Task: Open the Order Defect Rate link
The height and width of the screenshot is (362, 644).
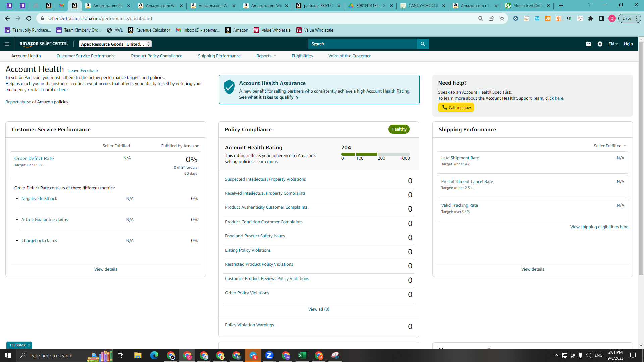Action: [x=34, y=158]
